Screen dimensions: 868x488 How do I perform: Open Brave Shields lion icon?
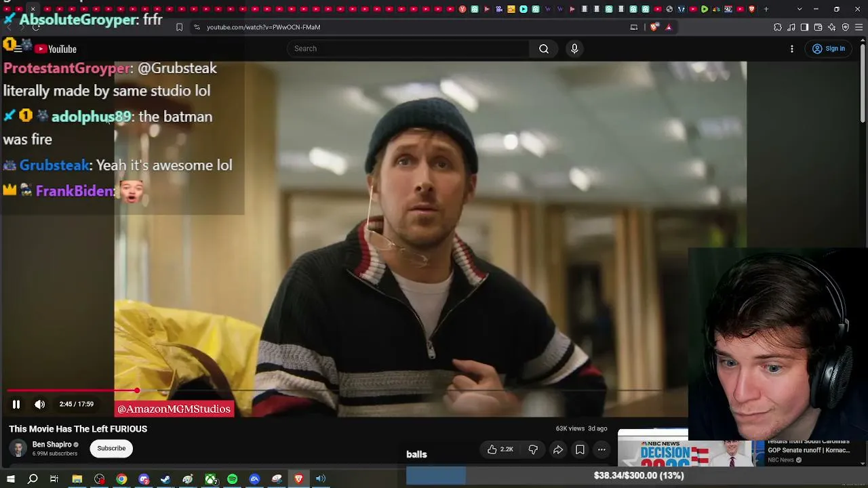pos(654,27)
